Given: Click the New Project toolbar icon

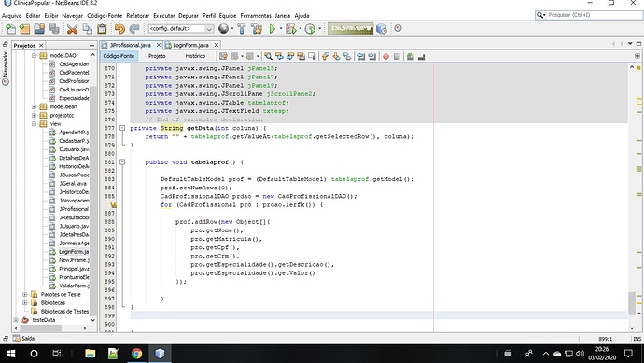Looking at the screenshot, I should (x=24, y=29).
